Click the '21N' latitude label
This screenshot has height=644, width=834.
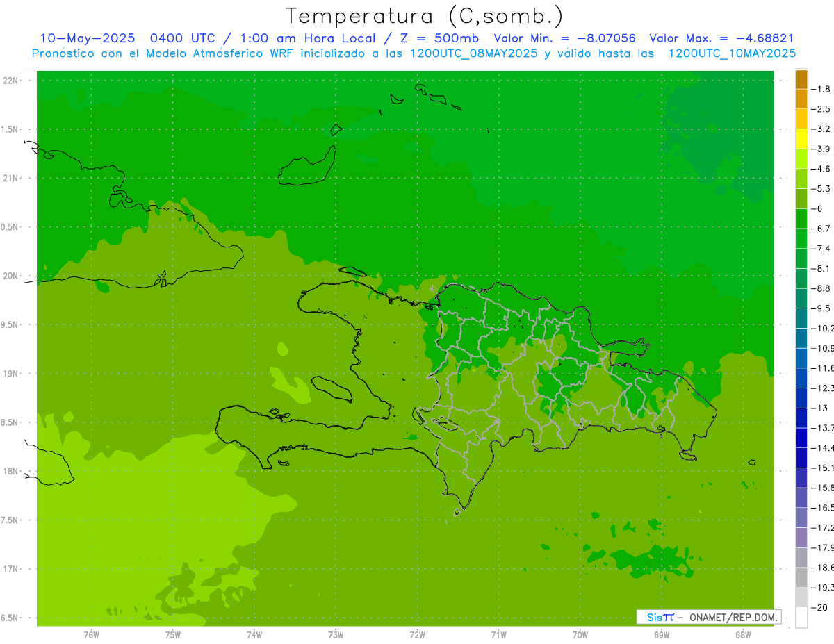point(11,179)
